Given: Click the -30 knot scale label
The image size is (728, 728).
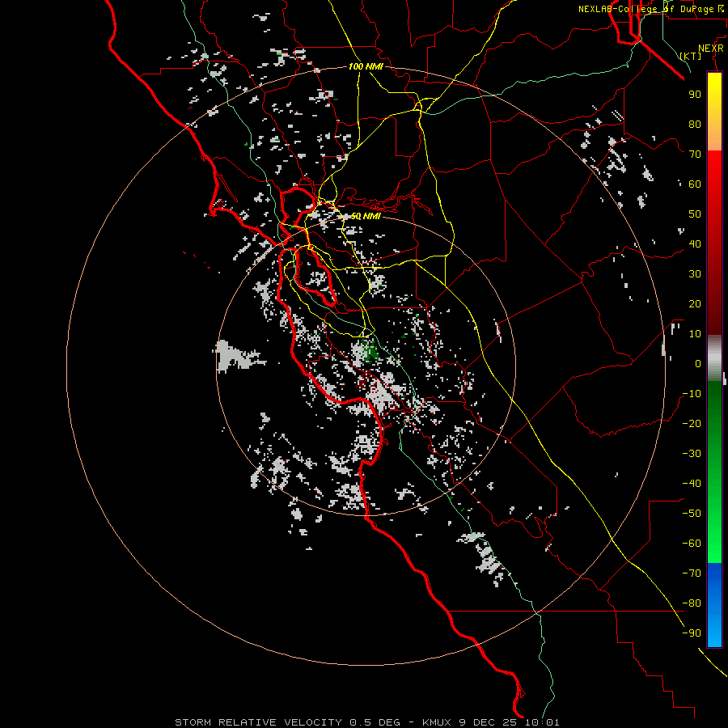Looking at the screenshot, I should pyautogui.click(x=692, y=454).
